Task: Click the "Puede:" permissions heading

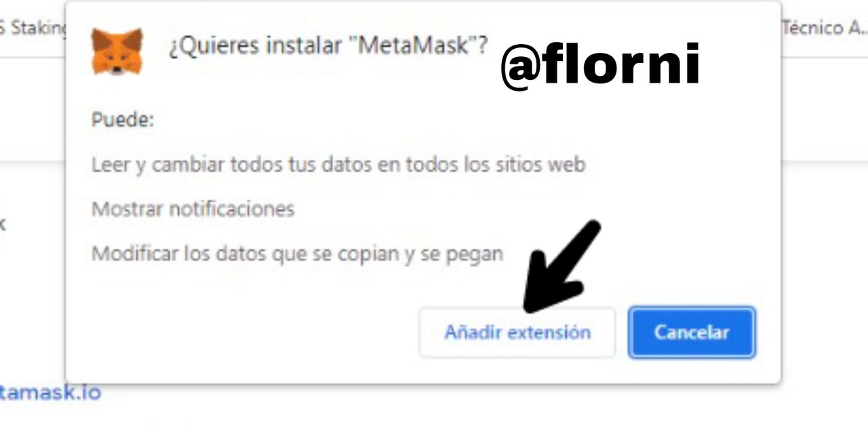Action: [x=123, y=121]
